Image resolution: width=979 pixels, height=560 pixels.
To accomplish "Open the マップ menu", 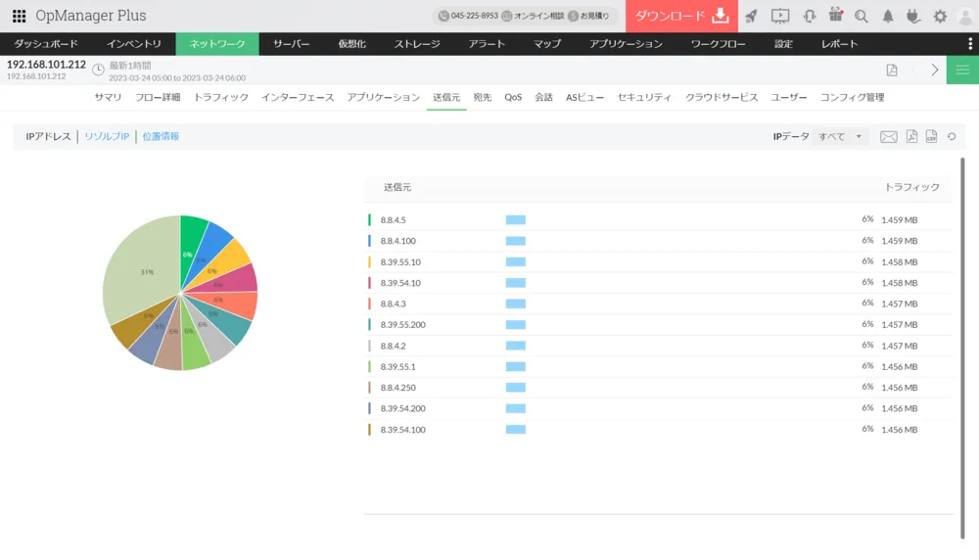I will pos(547,44).
